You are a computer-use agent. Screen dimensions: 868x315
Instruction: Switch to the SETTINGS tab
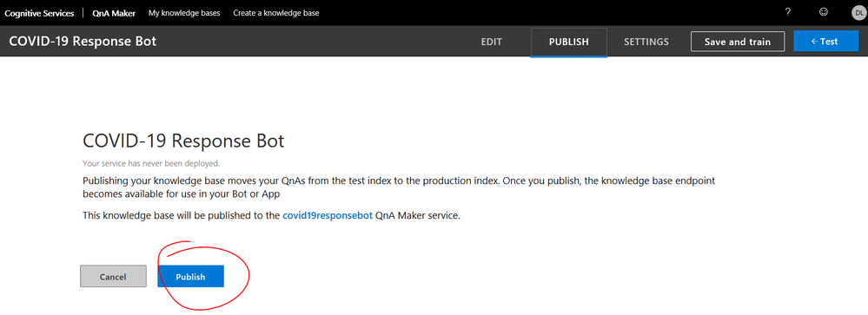pos(646,42)
